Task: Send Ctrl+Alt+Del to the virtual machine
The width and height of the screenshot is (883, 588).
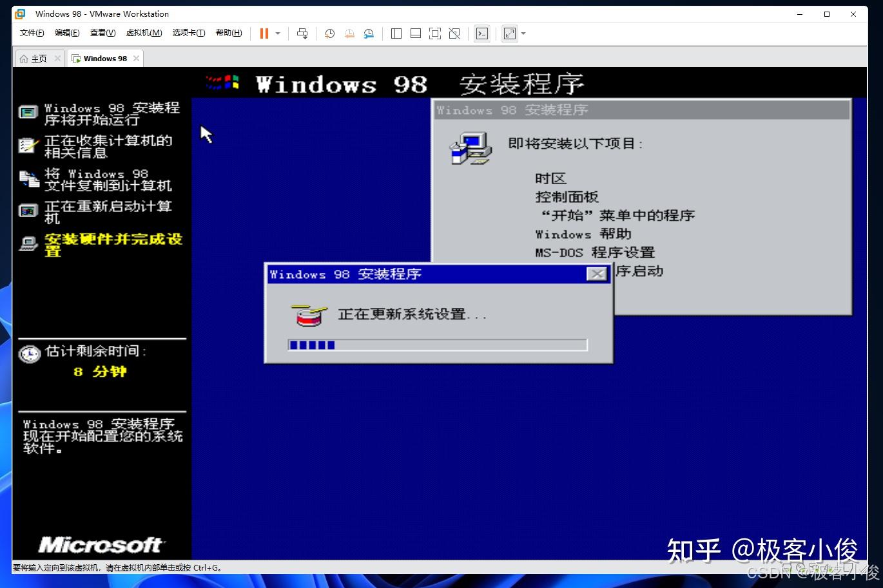Action: (302, 33)
